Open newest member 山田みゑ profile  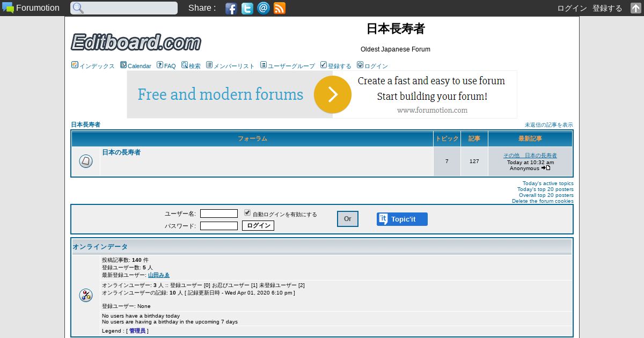coord(159,275)
